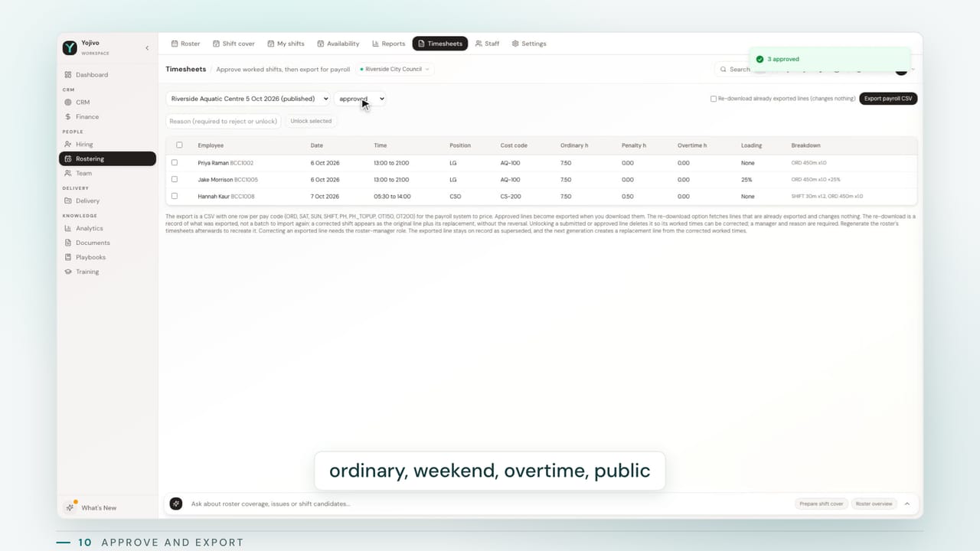Click the Team people icon in sidebar
This screenshot has width=980, height=551.
click(68, 174)
